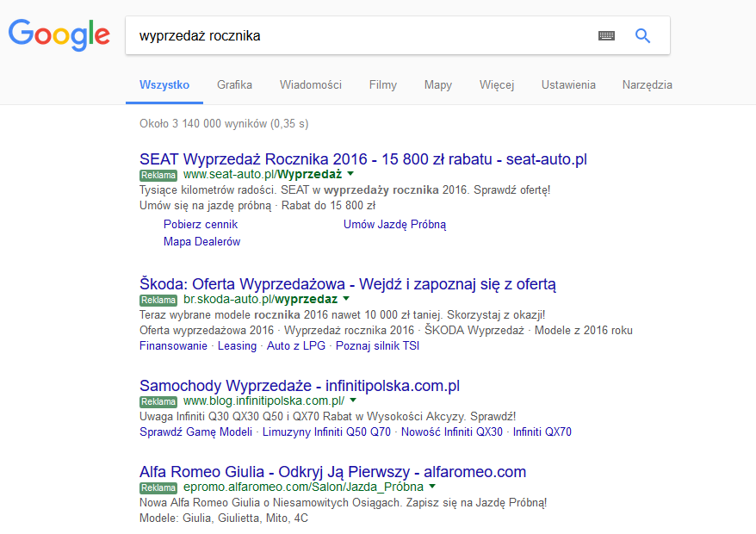The image size is (756, 534).
Task: Open the Škoda Oferta Wyprzedażowa result
Action: click(x=348, y=284)
